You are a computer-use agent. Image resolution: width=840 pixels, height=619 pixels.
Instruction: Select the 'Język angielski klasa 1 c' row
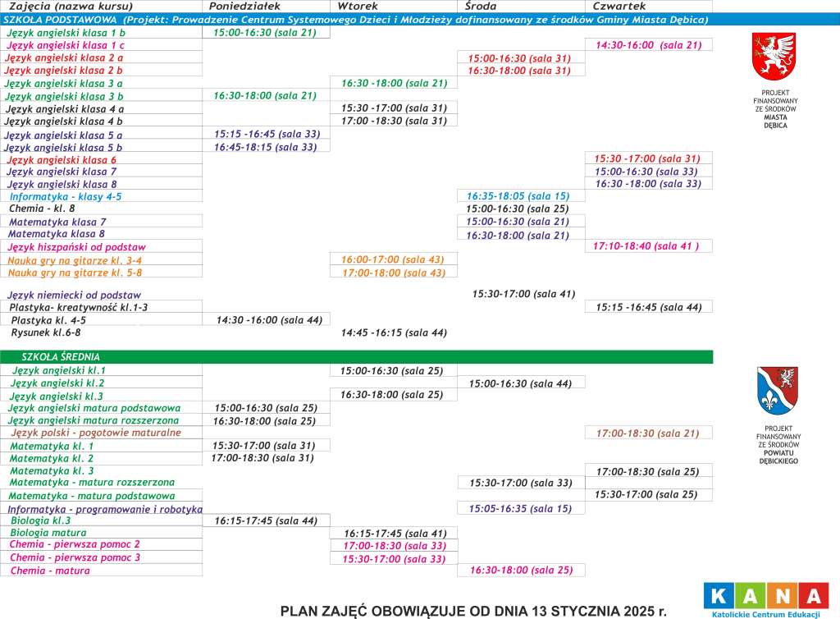[x=66, y=45]
